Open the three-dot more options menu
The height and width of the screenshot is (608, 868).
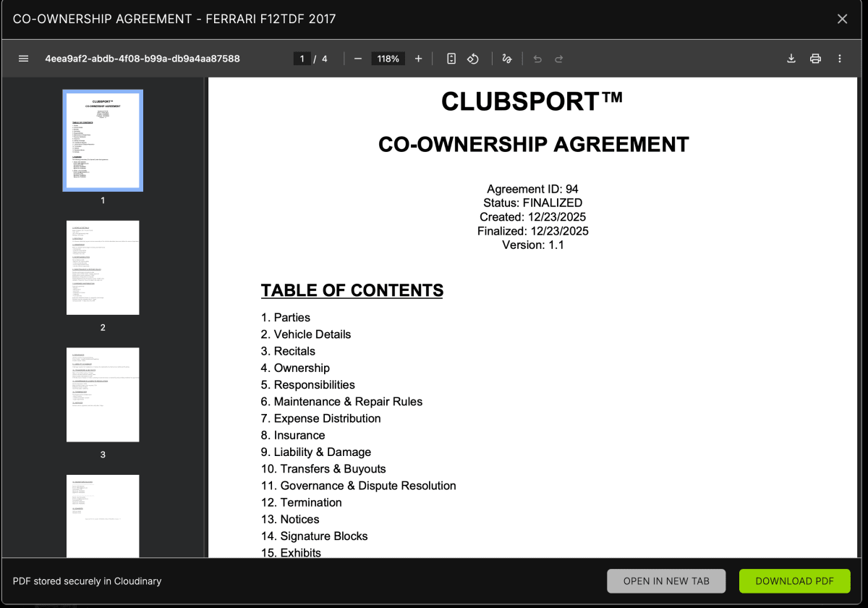pyautogui.click(x=840, y=59)
